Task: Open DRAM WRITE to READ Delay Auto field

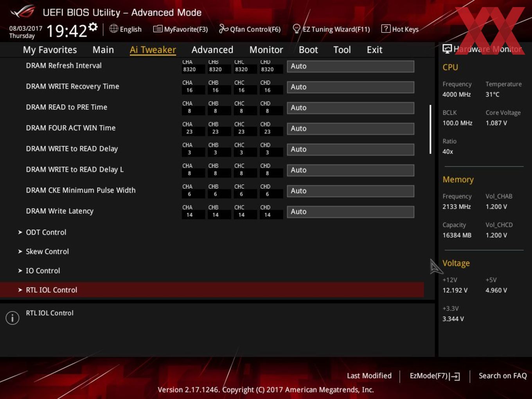Action: (x=350, y=149)
